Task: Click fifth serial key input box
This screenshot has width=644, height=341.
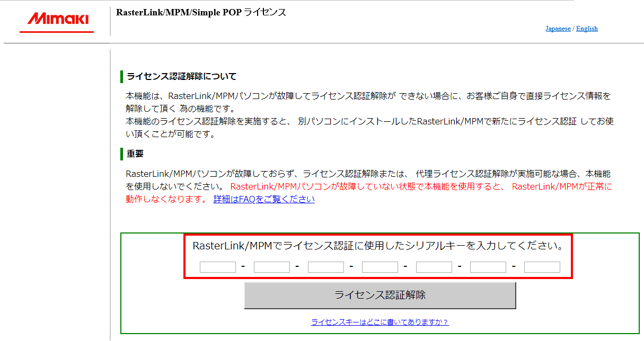Action: point(434,267)
